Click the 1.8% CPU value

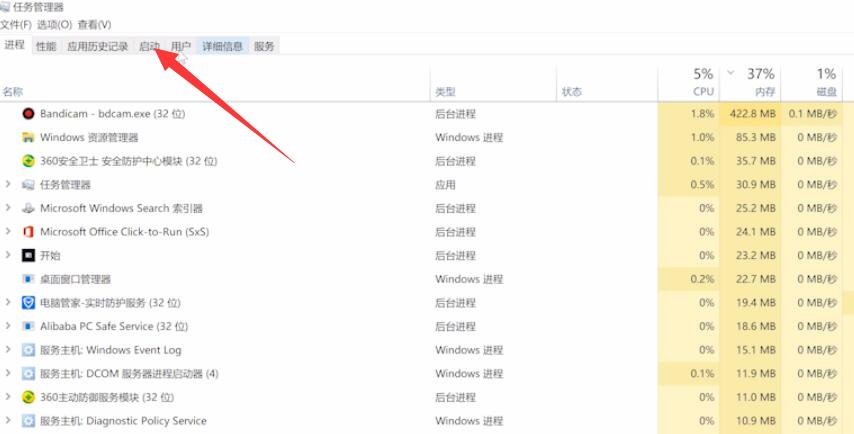[702, 114]
